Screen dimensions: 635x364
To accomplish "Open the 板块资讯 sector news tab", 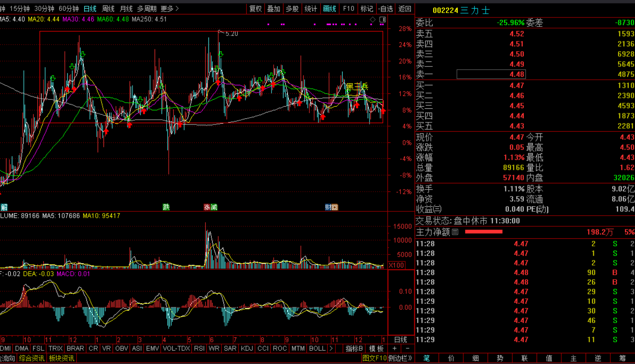I will coord(62,358).
